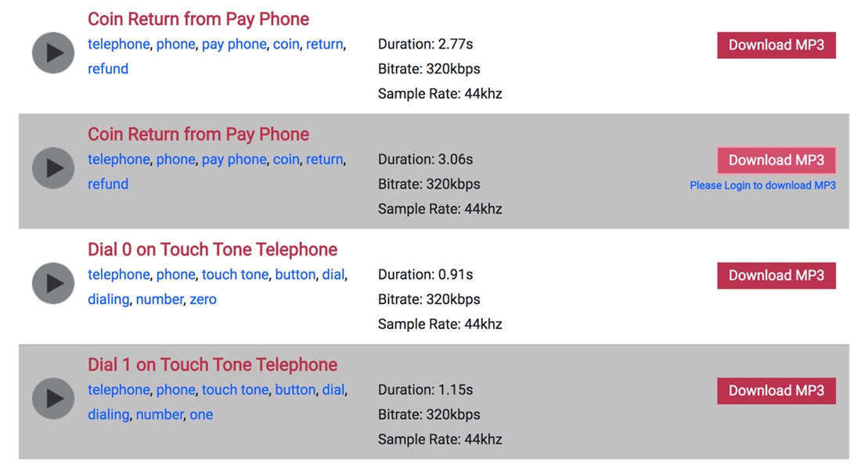The height and width of the screenshot is (470, 868).
Task: Open the 'Dial 0 on Touch Tone Telephone' title
Action: point(212,250)
